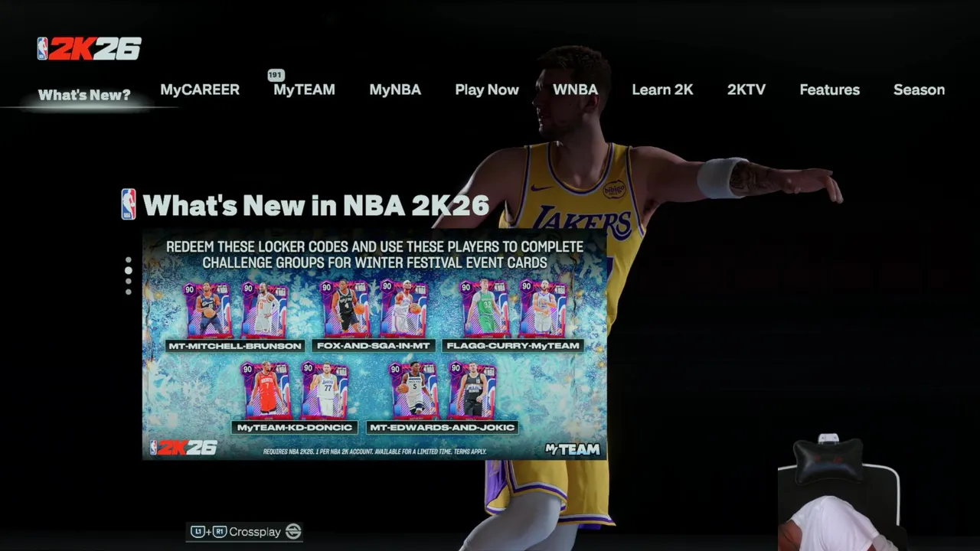Open the Features tab
The height and width of the screenshot is (551, 980).
tap(829, 90)
